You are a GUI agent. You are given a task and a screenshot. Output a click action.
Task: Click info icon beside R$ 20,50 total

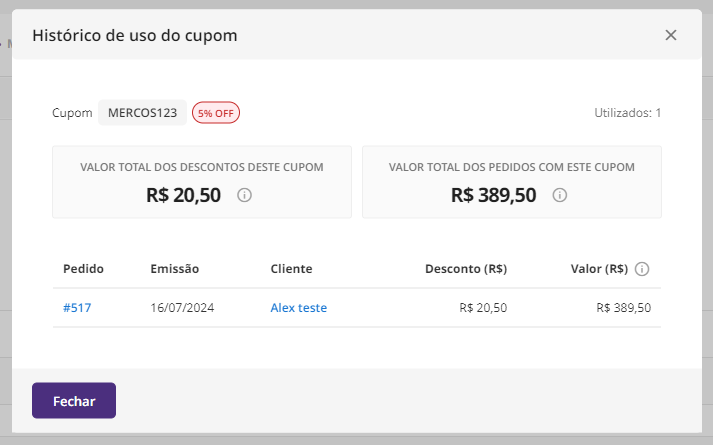244,195
